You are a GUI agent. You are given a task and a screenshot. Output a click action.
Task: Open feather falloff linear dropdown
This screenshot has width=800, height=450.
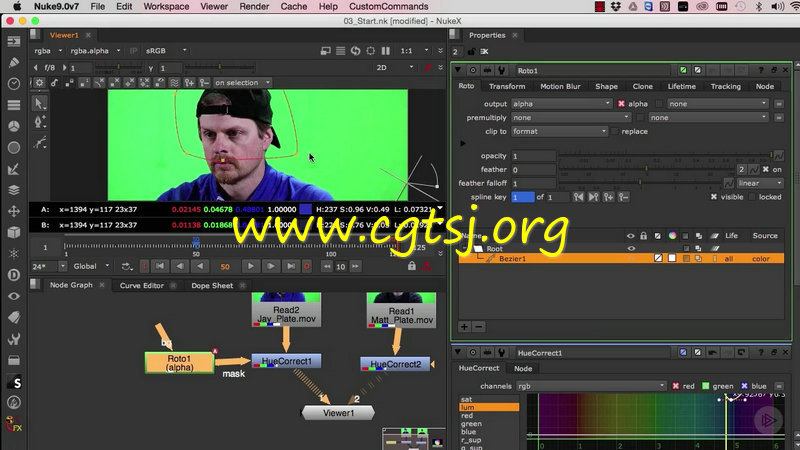760,183
